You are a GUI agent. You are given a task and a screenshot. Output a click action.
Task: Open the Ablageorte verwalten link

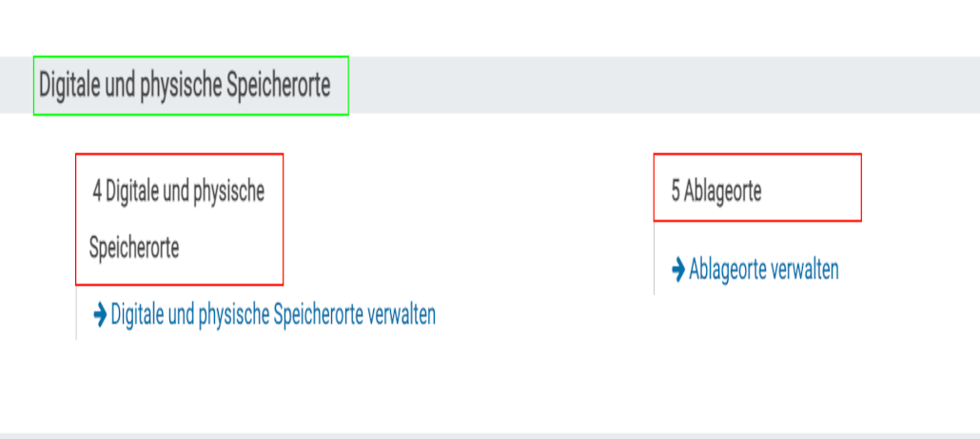tap(763, 269)
